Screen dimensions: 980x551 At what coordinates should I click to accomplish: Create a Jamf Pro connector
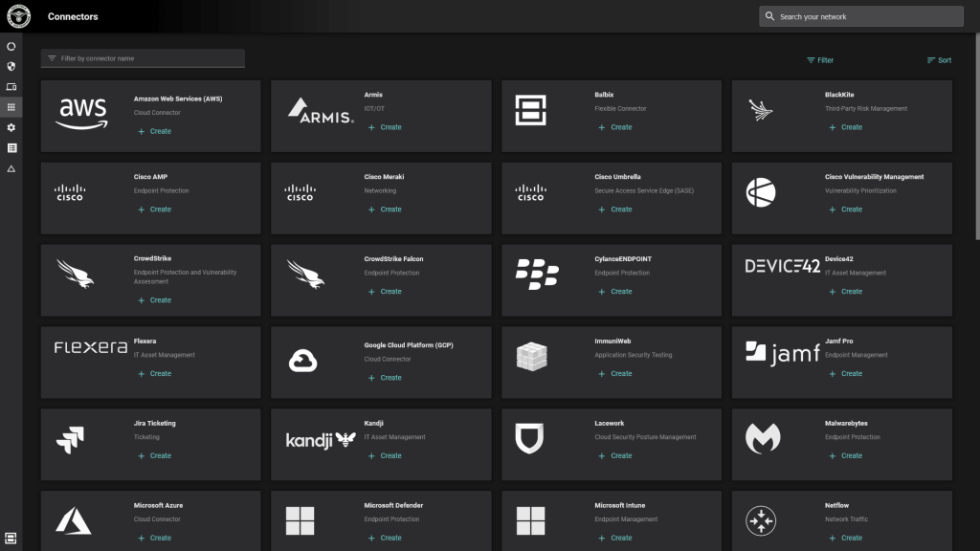(x=845, y=374)
